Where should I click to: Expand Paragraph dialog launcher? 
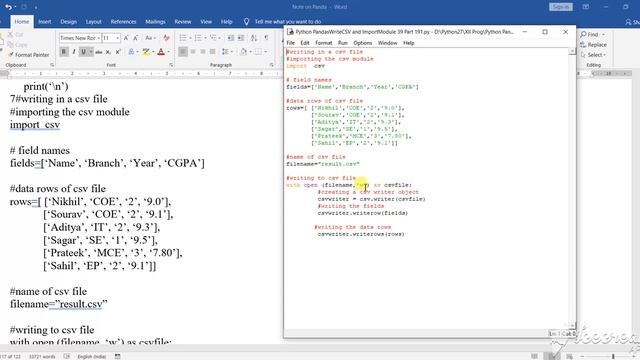[272, 65]
